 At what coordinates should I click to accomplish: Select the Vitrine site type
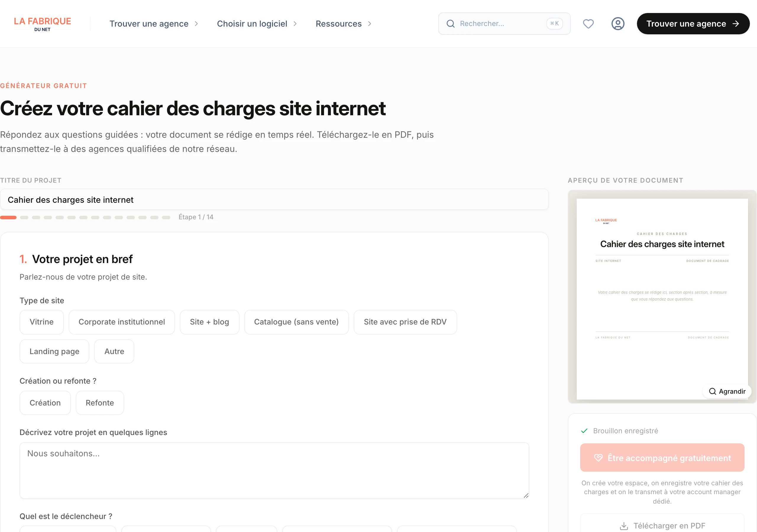pos(41,322)
